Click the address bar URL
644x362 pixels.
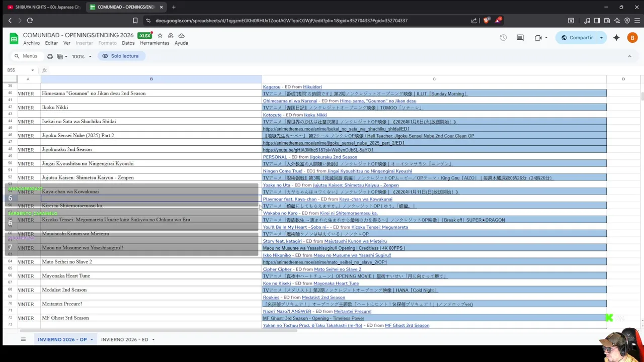point(281,21)
